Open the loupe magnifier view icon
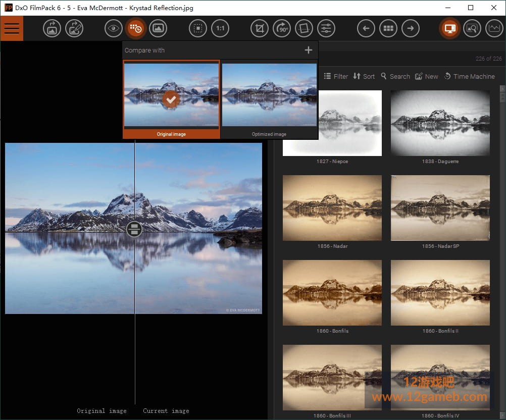 [472, 28]
